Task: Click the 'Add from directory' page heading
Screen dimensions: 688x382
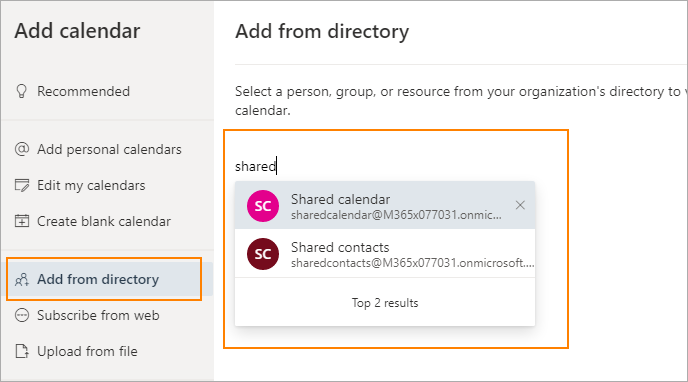Action: (x=322, y=32)
